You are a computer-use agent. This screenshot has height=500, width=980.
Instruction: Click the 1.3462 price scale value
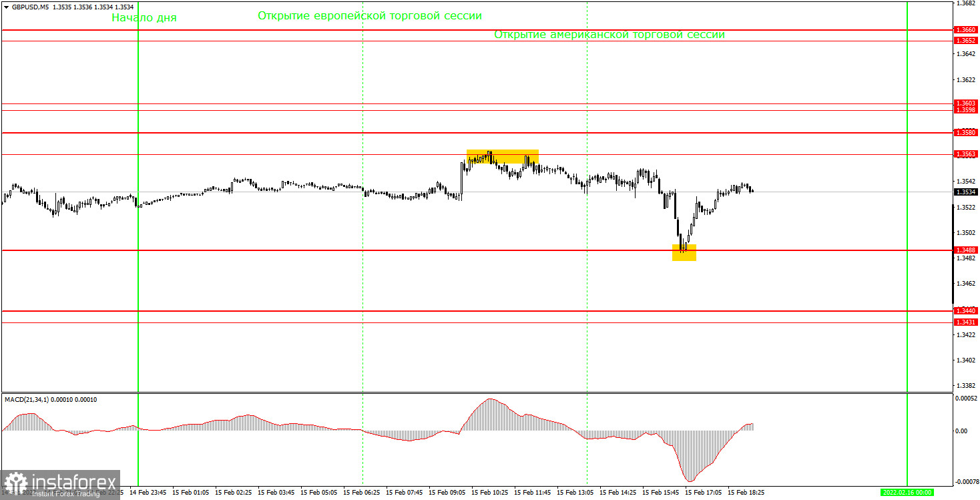pos(965,284)
